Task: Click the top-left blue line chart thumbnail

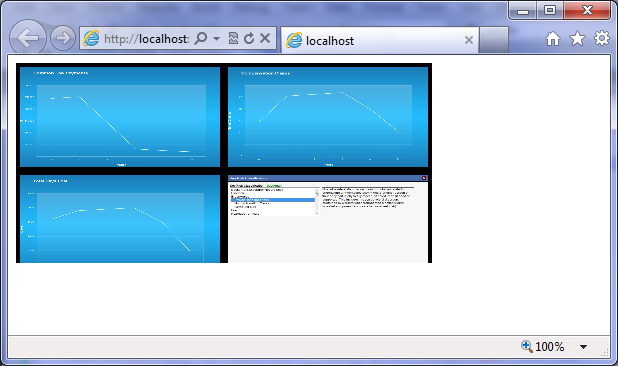Action: point(120,117)
